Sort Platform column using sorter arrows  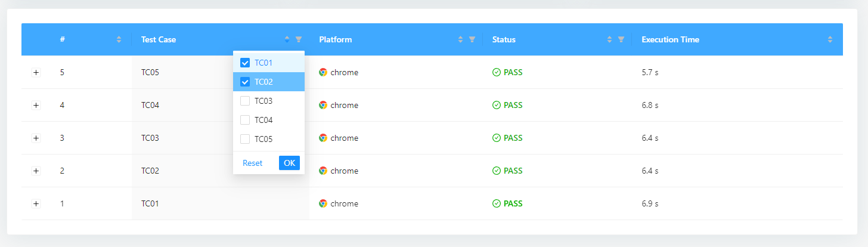(x=460, y=39)
